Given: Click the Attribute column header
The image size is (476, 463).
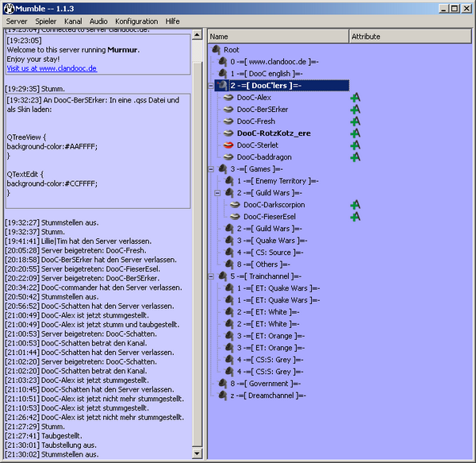Looking at the screenshot, I should point(410,37).
